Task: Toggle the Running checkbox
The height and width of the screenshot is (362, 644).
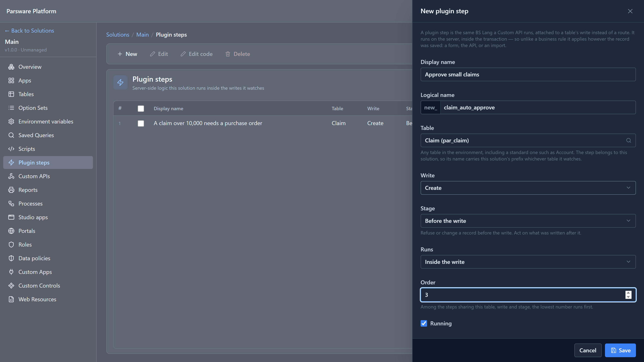Action: pyautogui.click(x=424, y=324)
